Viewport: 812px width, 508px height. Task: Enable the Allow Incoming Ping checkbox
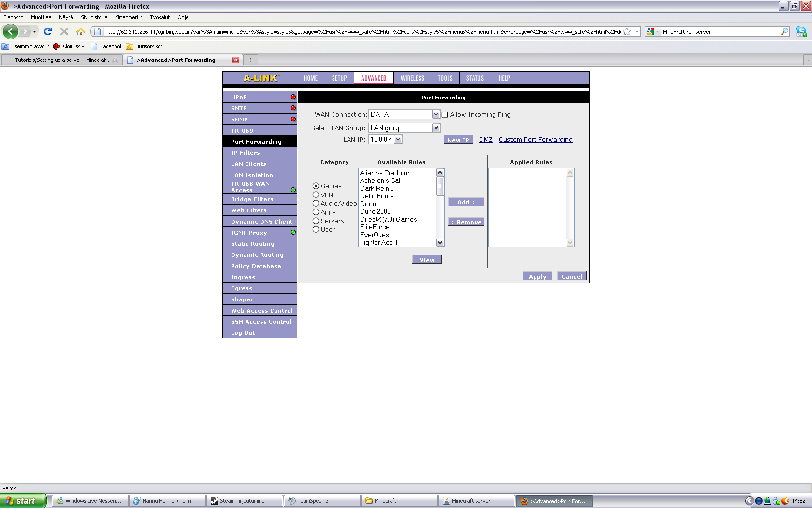[445, 115]
